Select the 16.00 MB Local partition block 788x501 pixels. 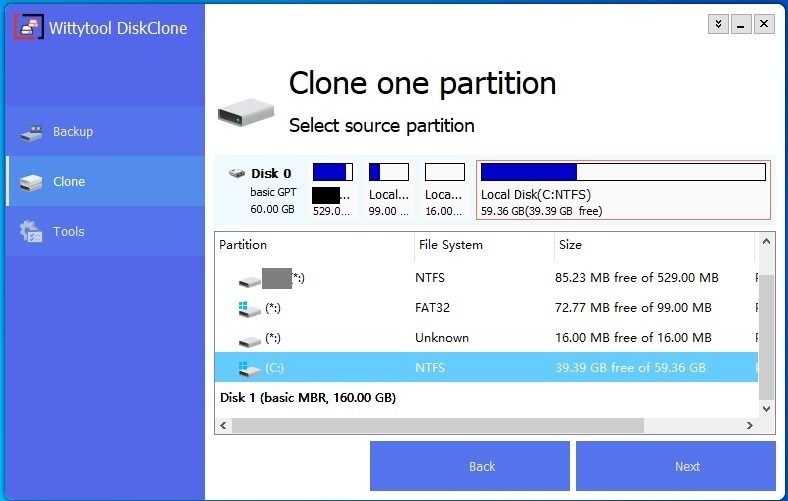click(444, 189)
